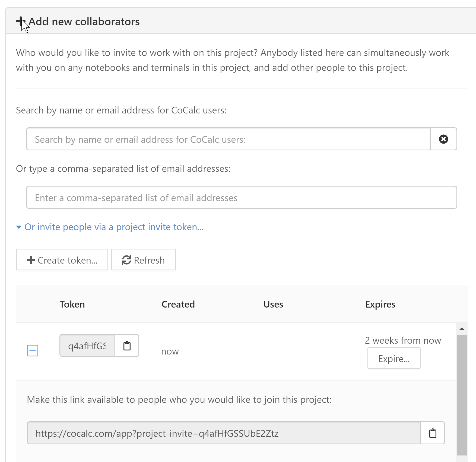Collapse the invite token section via its chevron
This screenshot has height=462, width=476.
[18, 227]
